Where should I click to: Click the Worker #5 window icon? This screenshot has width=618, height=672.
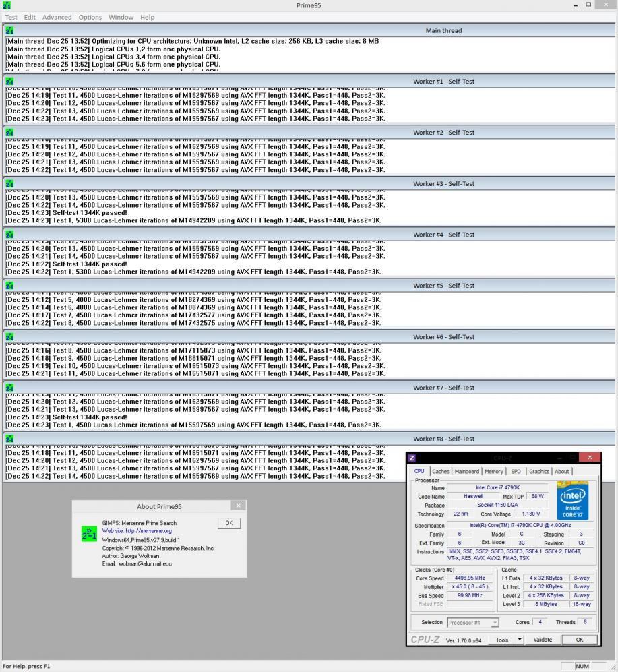point(9,285)
